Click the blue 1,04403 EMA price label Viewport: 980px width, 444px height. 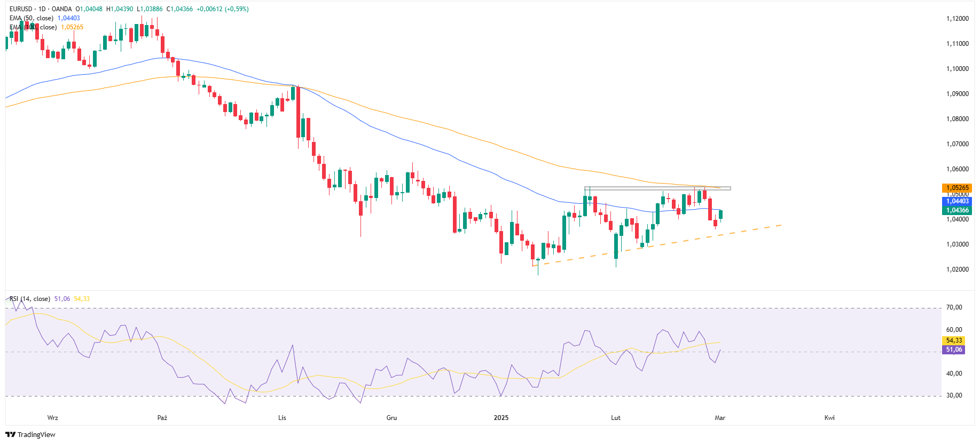tap(957, 201)
